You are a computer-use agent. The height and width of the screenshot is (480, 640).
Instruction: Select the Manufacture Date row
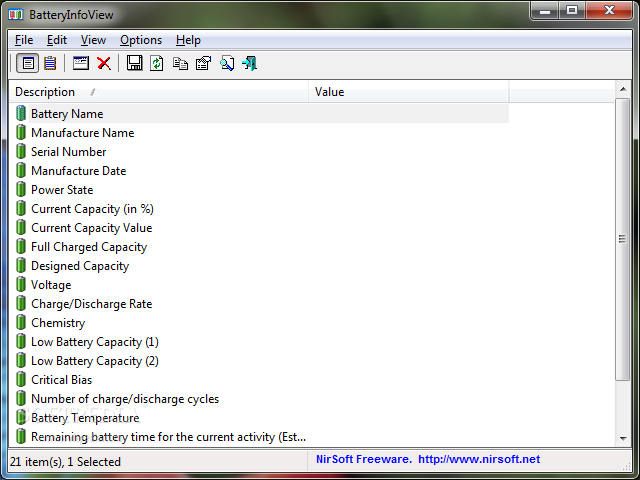[261, 171]
